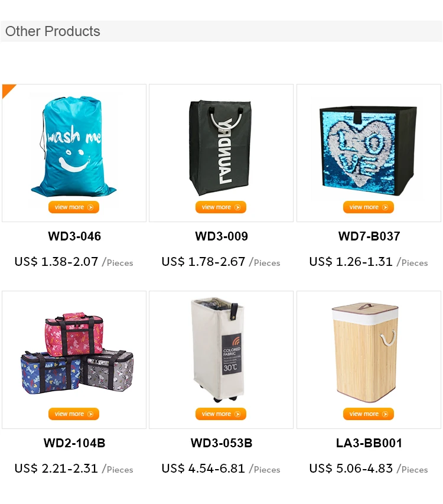
Task: Click the orange corner flag on first product
Action: coord(7,89)
